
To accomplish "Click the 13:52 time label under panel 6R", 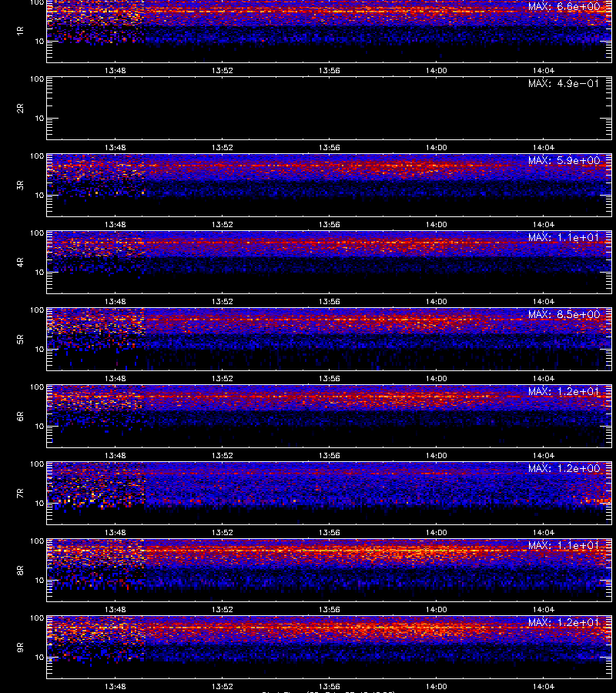I will pos(222,455).
